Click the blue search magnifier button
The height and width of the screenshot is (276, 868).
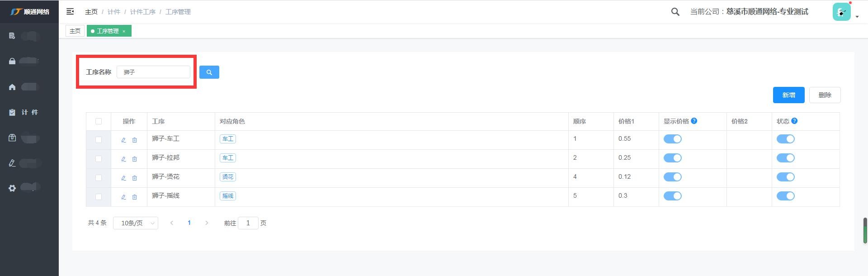[209, 72]
